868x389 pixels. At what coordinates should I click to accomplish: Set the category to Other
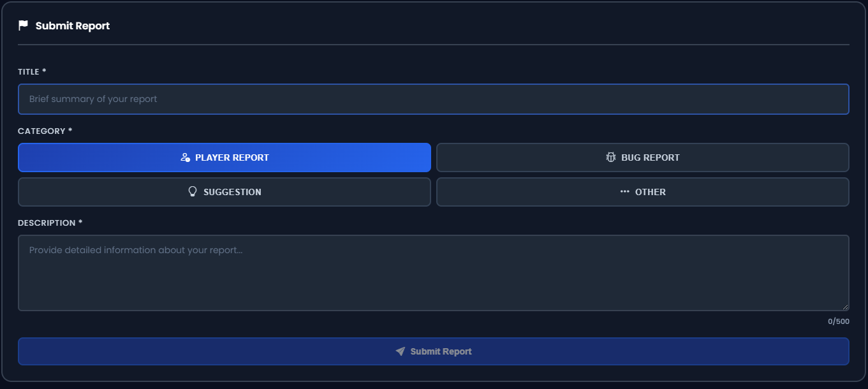[x=642, y=192]
